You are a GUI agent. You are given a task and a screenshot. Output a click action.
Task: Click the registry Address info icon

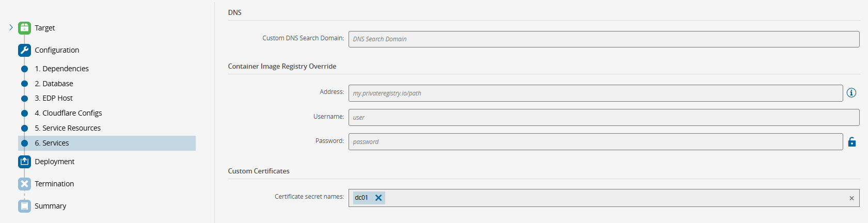851,93
